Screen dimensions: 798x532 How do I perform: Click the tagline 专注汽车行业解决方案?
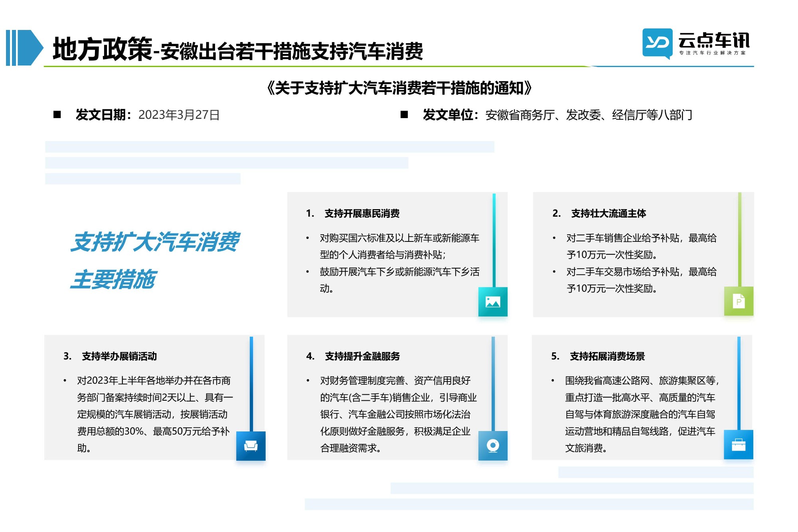[712, 53]
